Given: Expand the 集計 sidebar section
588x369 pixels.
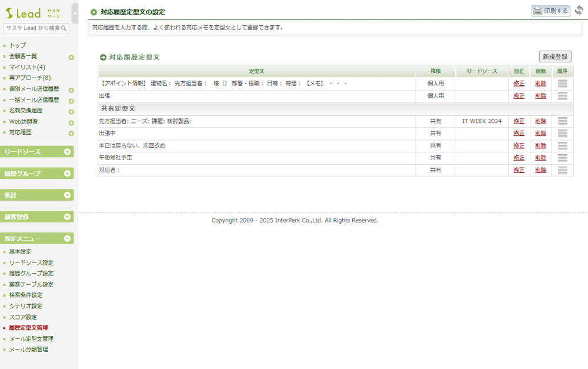Looking at the screenshot, I should (x=67, y=195).
